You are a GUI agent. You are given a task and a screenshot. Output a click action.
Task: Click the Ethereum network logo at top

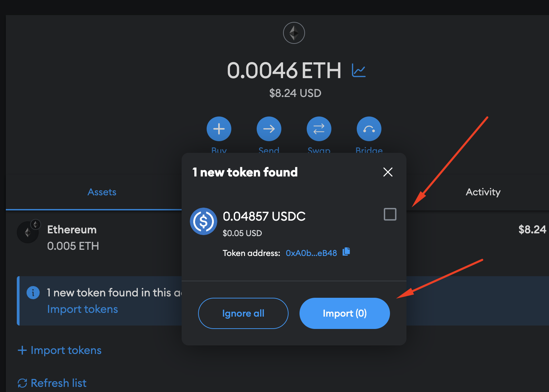click(x=294, y=33)
